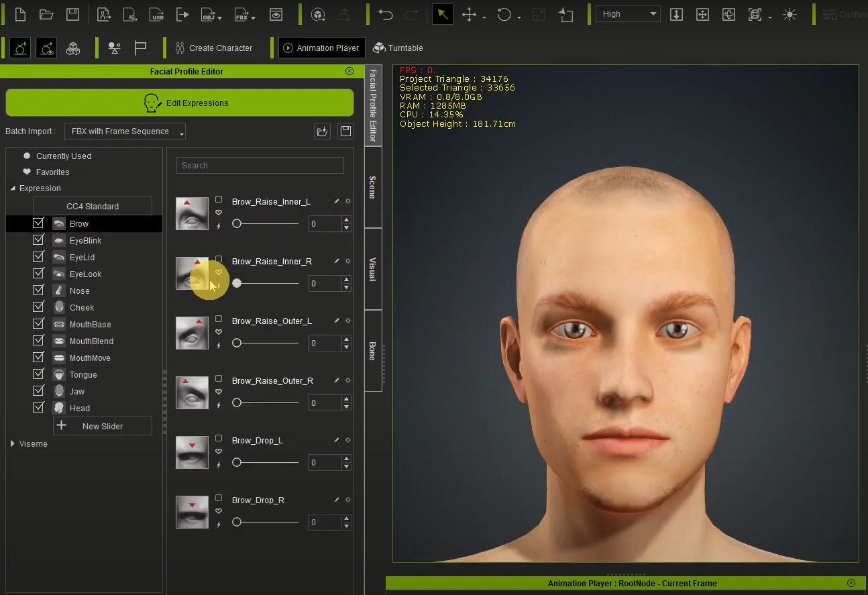This screenshot has width=868, height=595.
Task: Click the pan camera icon beside quality dropdown
Action: [x=702, y=14]
